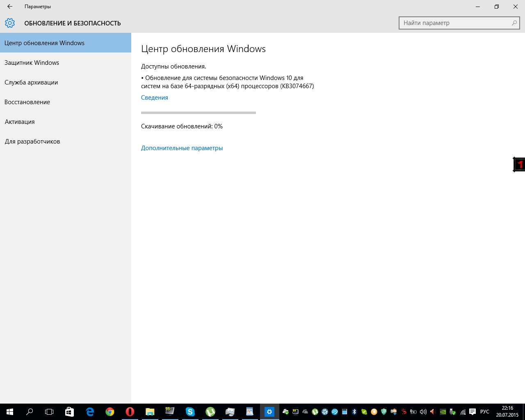Focus the Найти параметр search field
This screenshot has width=525, height=420.
pyautogui.click(x=459, y=23)
